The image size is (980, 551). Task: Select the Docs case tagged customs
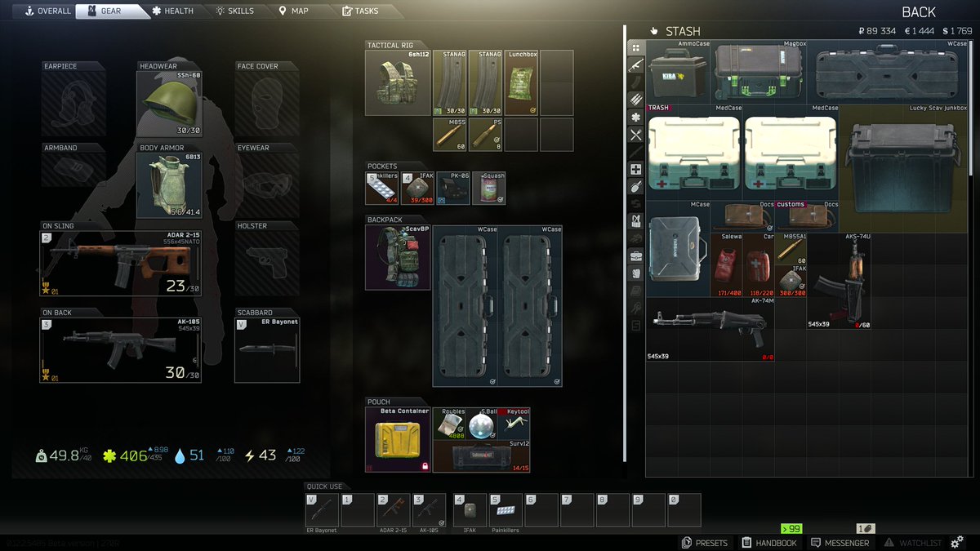807,216
